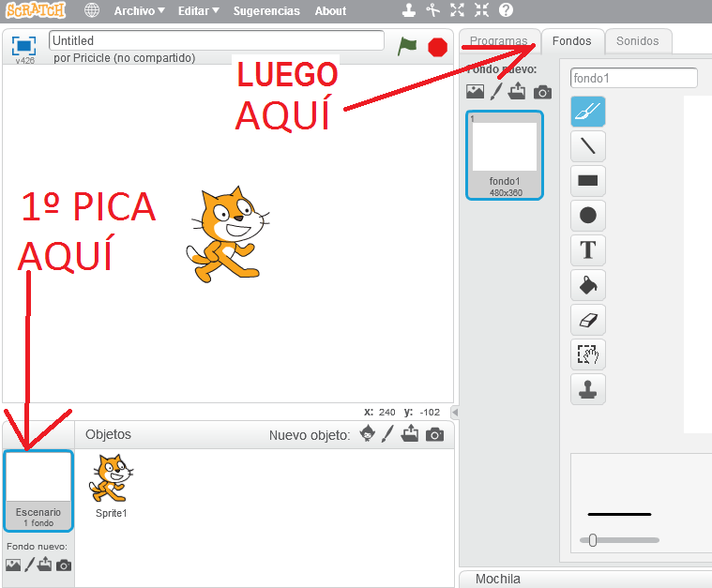The image size is (712, 588).
Task: Select Sprite1 in the Objetos list
Action: 112,486
